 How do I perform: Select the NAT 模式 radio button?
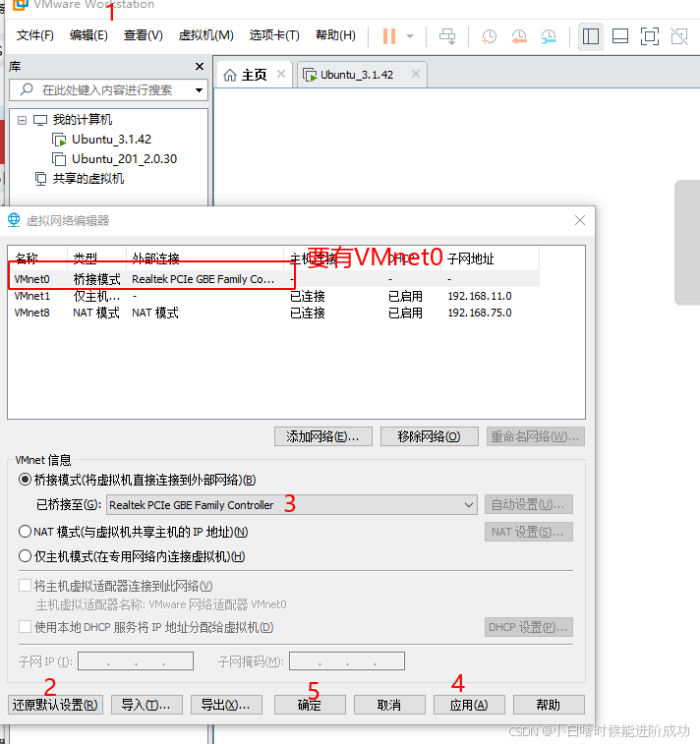point(25,532)
